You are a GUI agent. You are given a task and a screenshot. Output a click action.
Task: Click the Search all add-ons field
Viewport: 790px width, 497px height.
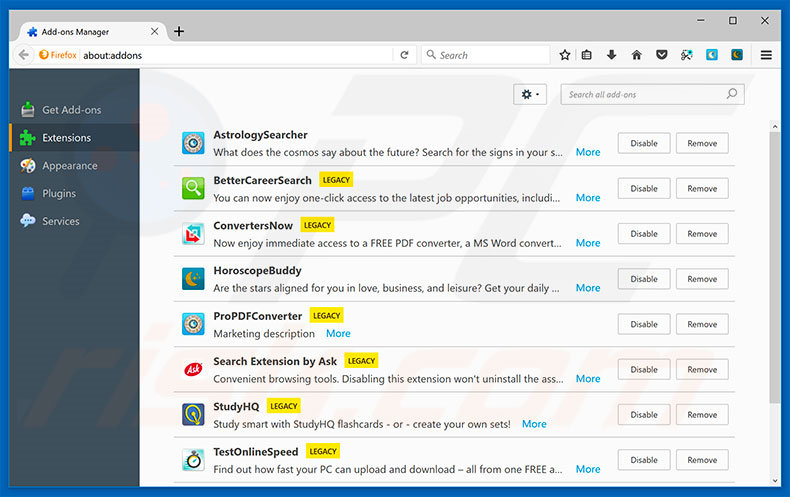pyautogui.click(x=645, y=94)
